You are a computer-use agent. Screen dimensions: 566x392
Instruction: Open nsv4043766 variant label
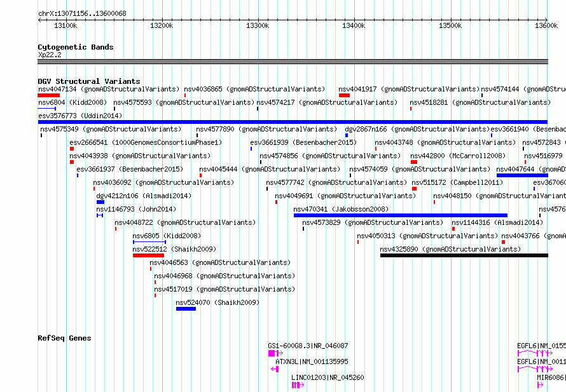pyautogui.click(x=534, y=236)
